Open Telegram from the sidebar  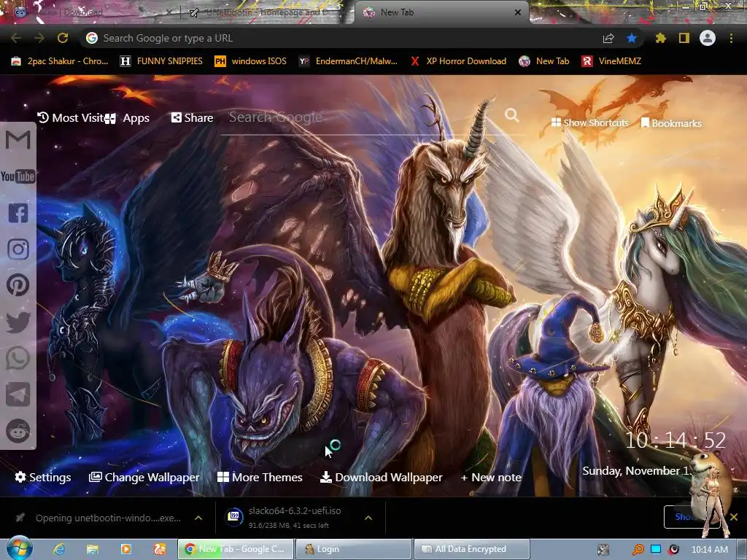pyautogui.click(x=18, y=394)
